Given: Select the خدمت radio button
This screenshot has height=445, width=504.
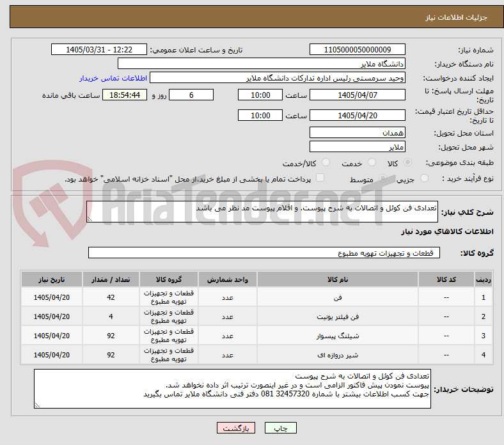Looking at the screenshot, I should [372, 162].
